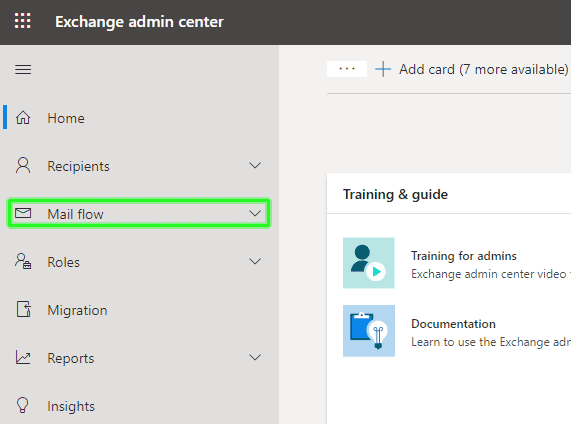Click the Mail flow envelope icon
The height and width of the screenshot is (424, 571).
pyautogui.click(x=23, y=213)
